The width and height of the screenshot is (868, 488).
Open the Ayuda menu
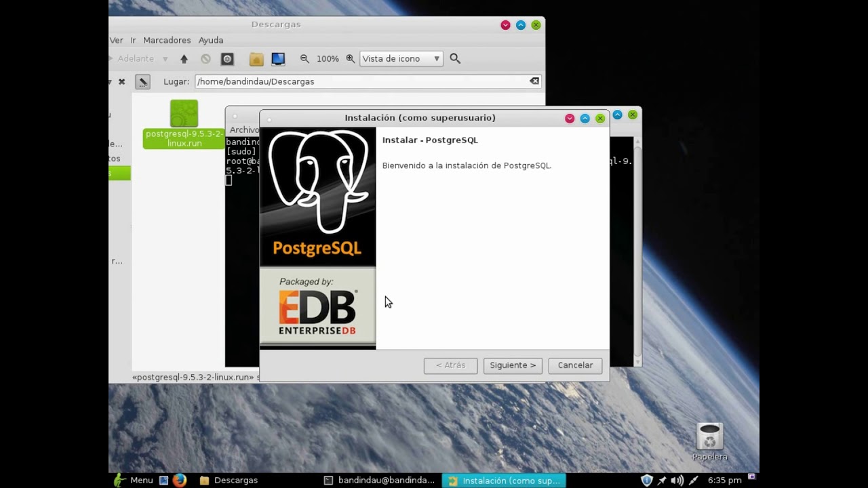pos(211,41)
